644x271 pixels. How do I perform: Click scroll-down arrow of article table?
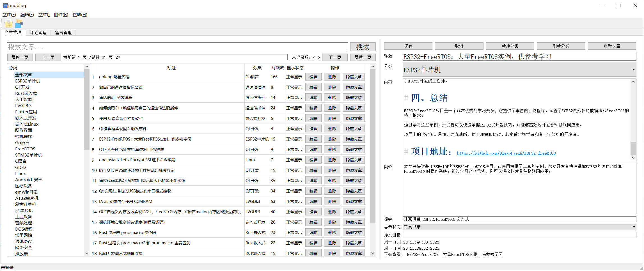(373, 253)
